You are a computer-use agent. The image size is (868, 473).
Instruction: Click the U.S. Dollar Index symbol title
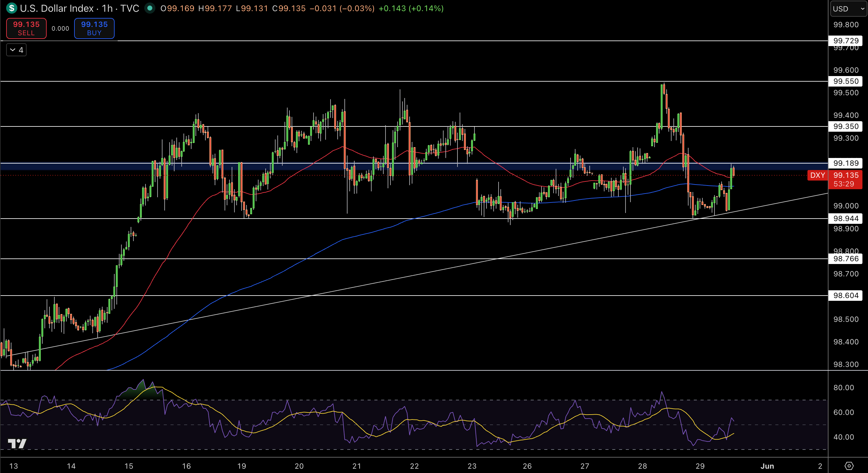tap(57, 8)
